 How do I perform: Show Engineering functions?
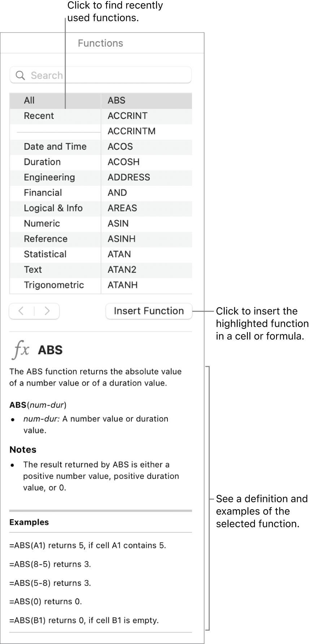tap(49, 177)
